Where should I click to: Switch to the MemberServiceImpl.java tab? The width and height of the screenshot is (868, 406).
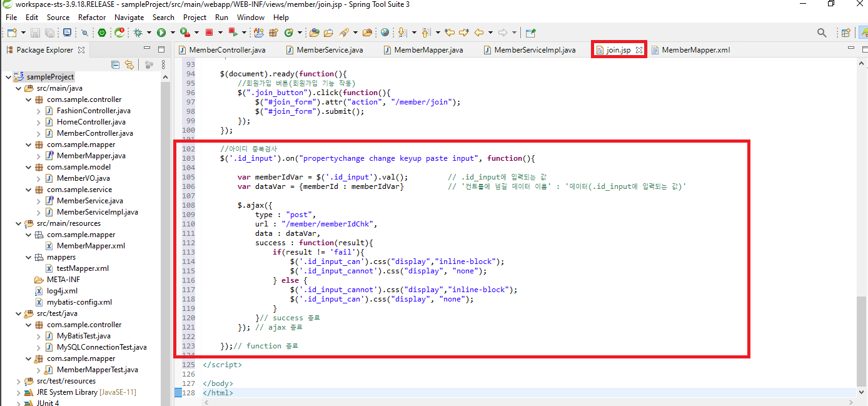pyautogui.click(x=529, y=50)
